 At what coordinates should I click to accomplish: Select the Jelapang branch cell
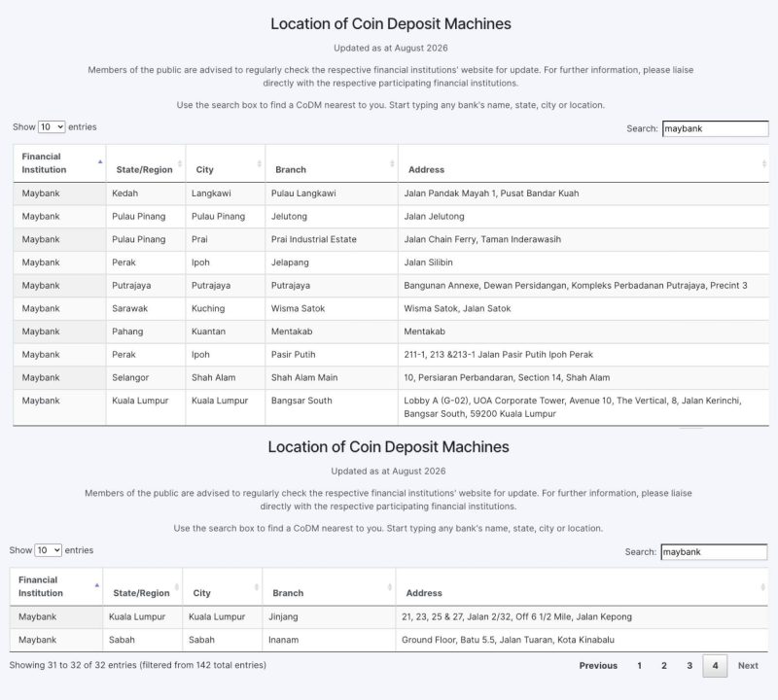coord(332,262)
